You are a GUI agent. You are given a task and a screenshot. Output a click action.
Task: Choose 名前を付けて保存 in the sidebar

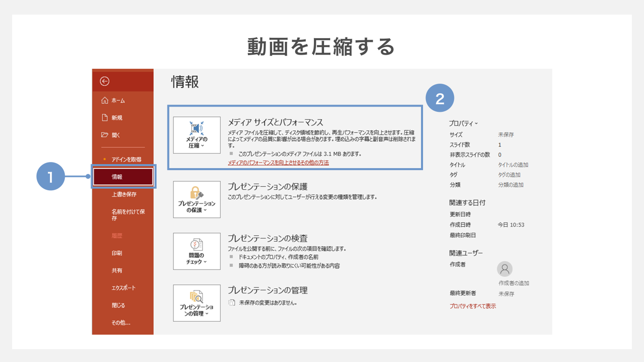128,215
